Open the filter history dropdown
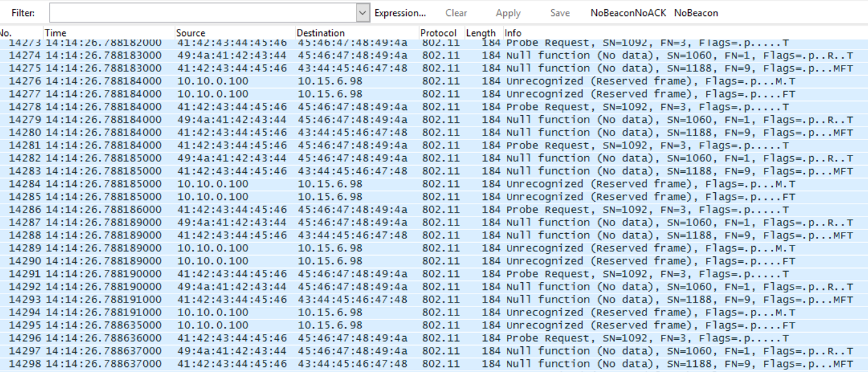 click(362, 12)
